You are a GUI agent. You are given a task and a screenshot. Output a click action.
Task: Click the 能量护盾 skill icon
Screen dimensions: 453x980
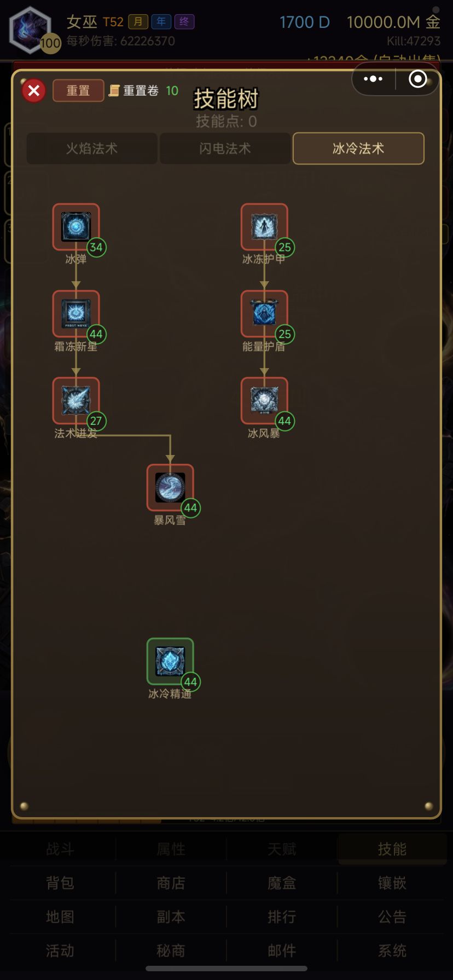(264, 314)
